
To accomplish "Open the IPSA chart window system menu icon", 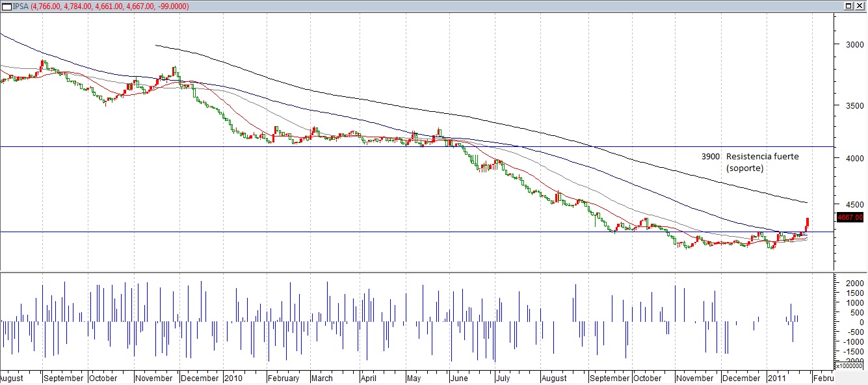I will [x=6, y=6].
